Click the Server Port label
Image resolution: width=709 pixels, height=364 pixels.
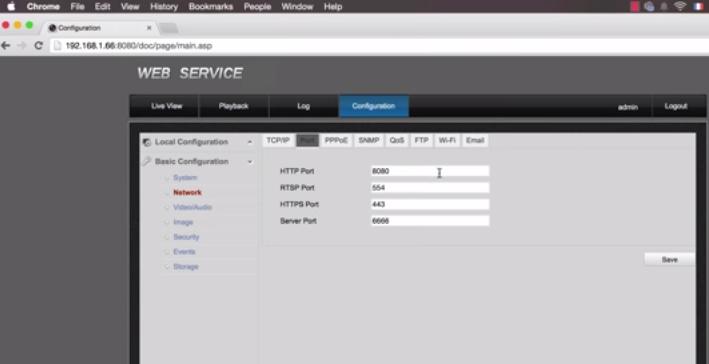pyautogui.click(x=298, y=221)
